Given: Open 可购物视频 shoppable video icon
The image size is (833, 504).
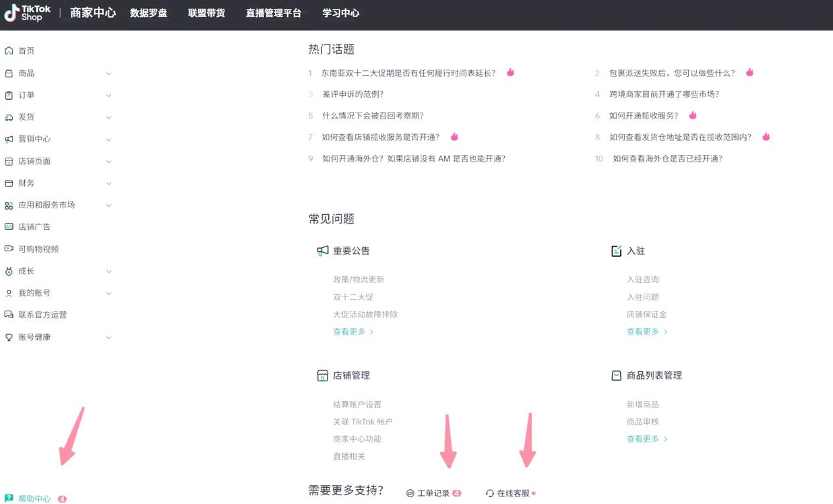Looking at the screenshot, I should click(9, 249).
